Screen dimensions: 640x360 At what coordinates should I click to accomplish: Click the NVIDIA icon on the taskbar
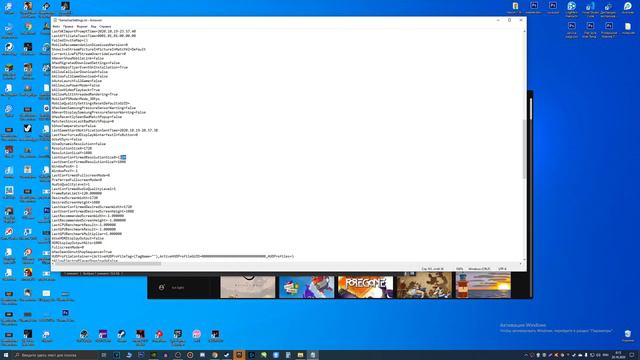(x=153, y=355)
